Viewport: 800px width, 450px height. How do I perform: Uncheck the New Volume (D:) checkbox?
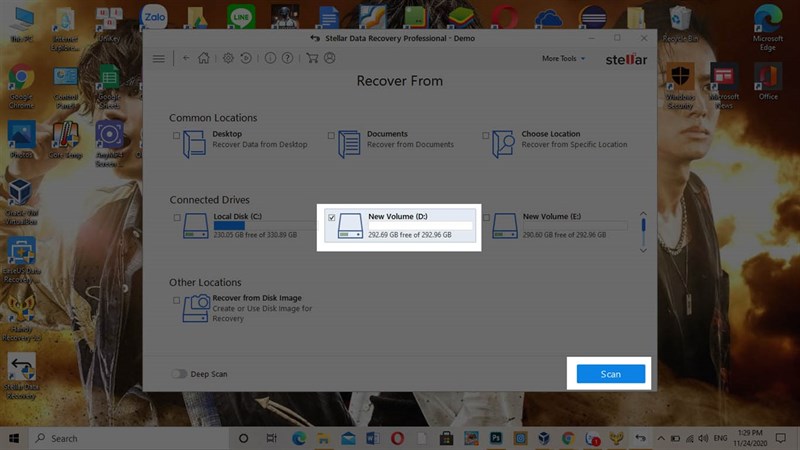point(332,218)
